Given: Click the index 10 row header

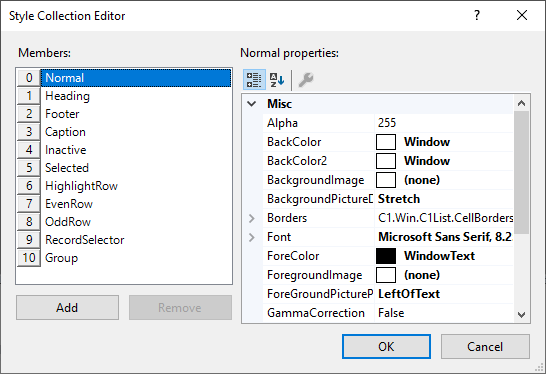Looking at the screenshot, I should click(x=29, y=258).
